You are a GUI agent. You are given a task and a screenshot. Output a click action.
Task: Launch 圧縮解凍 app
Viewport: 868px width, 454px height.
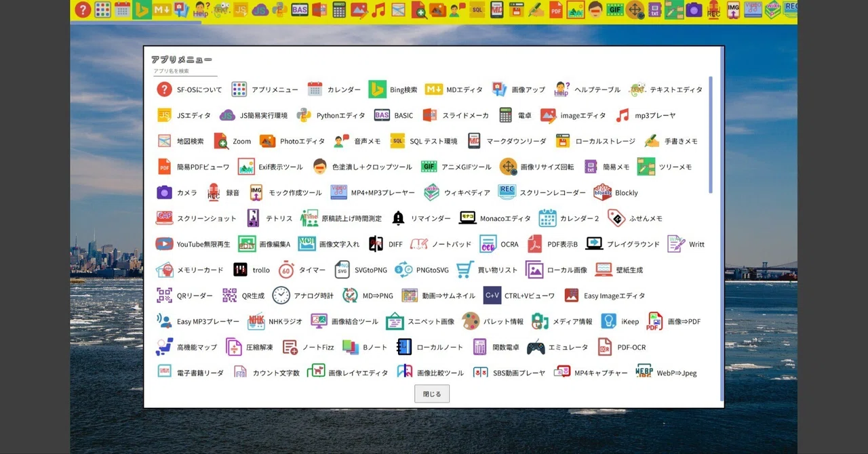(250, 347)
